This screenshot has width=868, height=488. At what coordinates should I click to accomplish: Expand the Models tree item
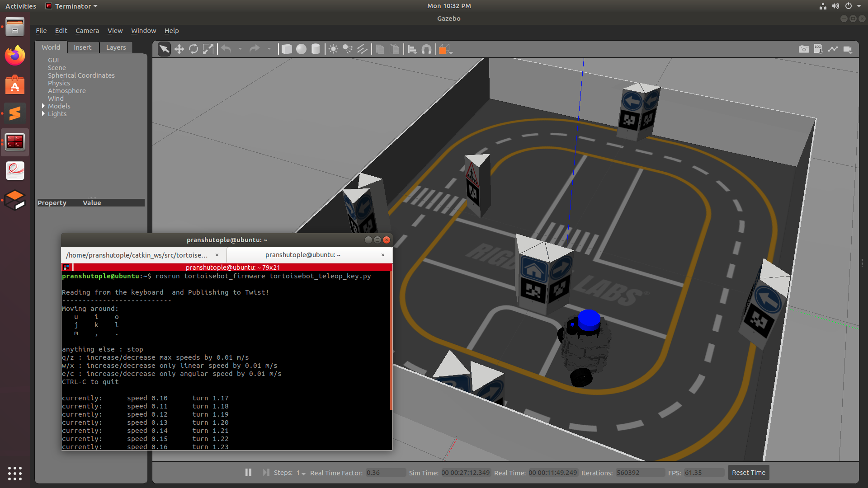pyautogui.click(x=43, y=106)
